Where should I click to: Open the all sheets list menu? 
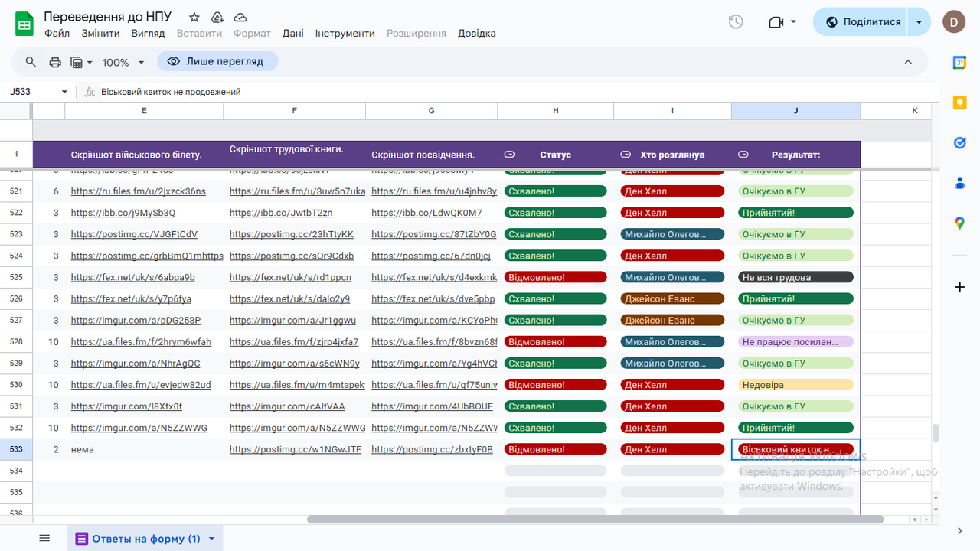[x=44, y=539]
